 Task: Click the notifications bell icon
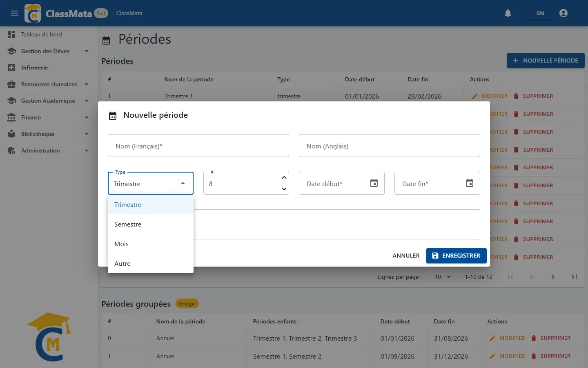(508, 13)
